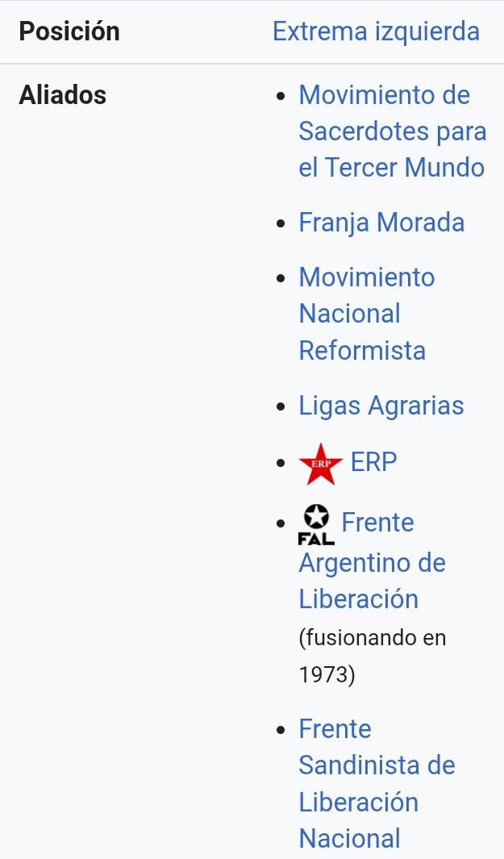Click the bullet before Ligas Agrarias
504x859 pixels.
(x=281, y=407)
